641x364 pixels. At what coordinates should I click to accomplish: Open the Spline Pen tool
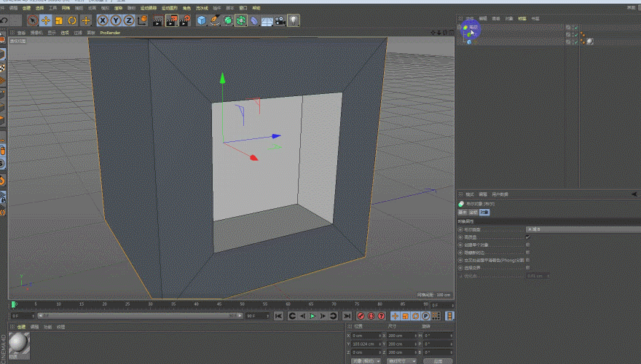tap(215, 20)
